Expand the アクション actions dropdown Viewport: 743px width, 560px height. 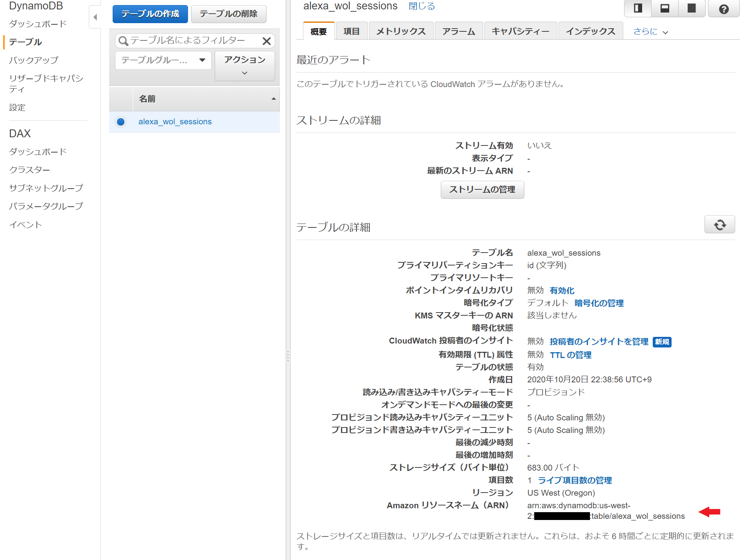[245, 66]
